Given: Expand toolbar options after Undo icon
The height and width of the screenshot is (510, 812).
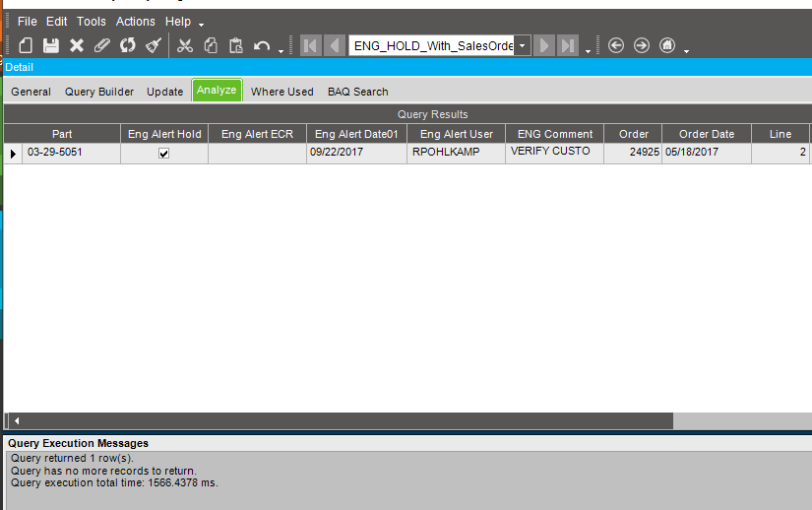Looking at the screenshot, I should coord(281,51).
